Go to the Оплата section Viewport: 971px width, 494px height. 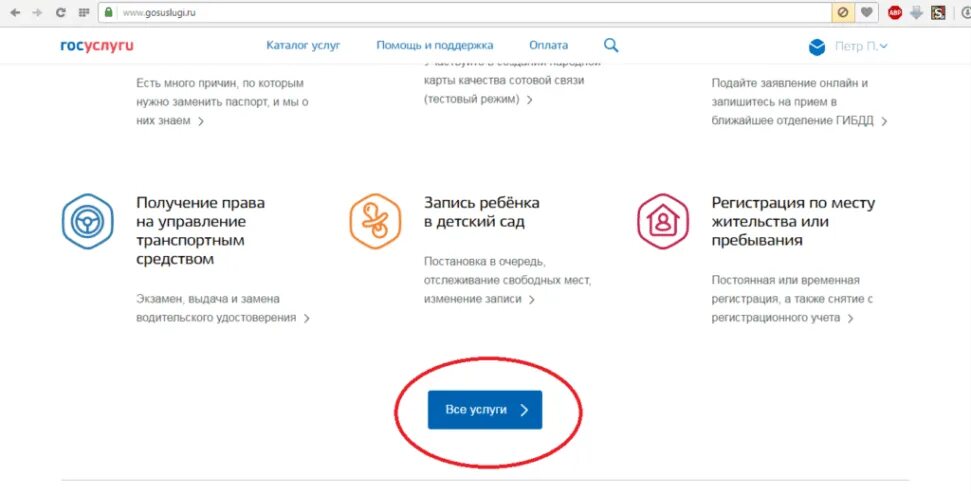[548, 45]
